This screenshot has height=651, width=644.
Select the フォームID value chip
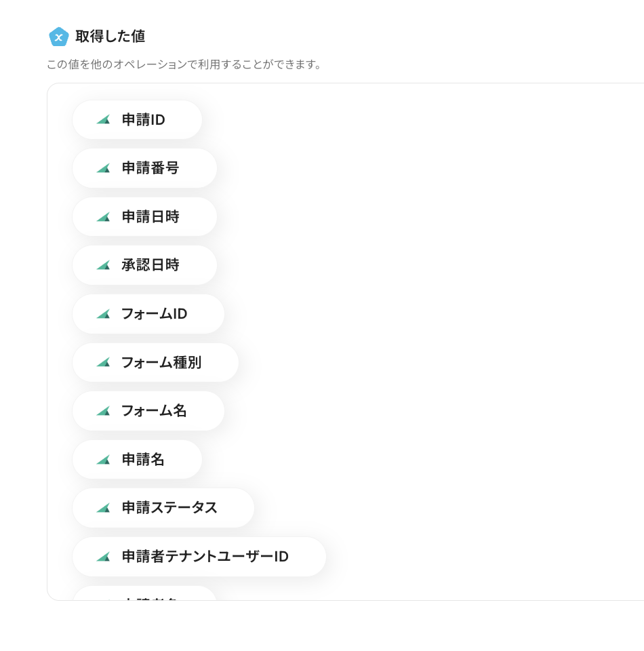click(x=154, y=314)
